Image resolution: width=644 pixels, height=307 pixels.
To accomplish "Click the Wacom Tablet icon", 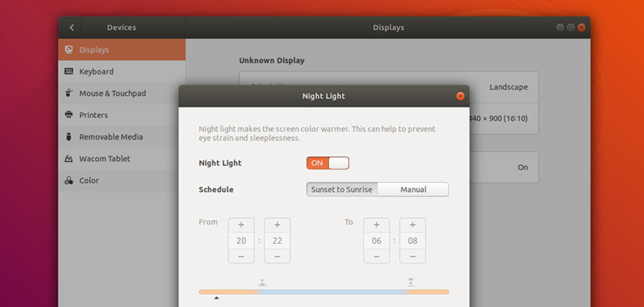I will 69,159.
